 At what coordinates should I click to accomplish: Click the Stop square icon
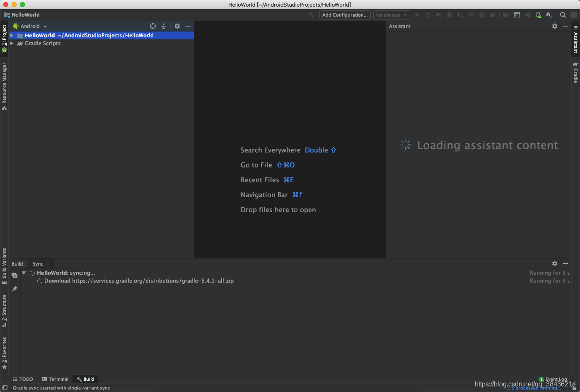pos(493,15)
